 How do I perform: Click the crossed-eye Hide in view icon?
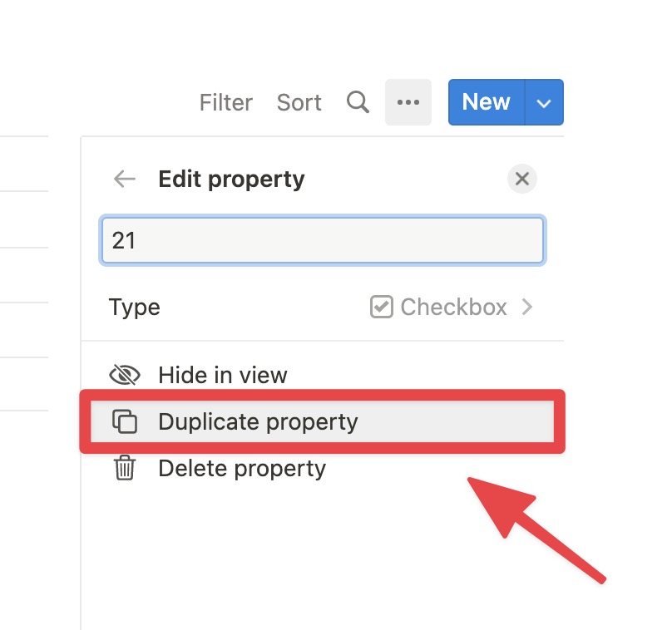[125, 375]
